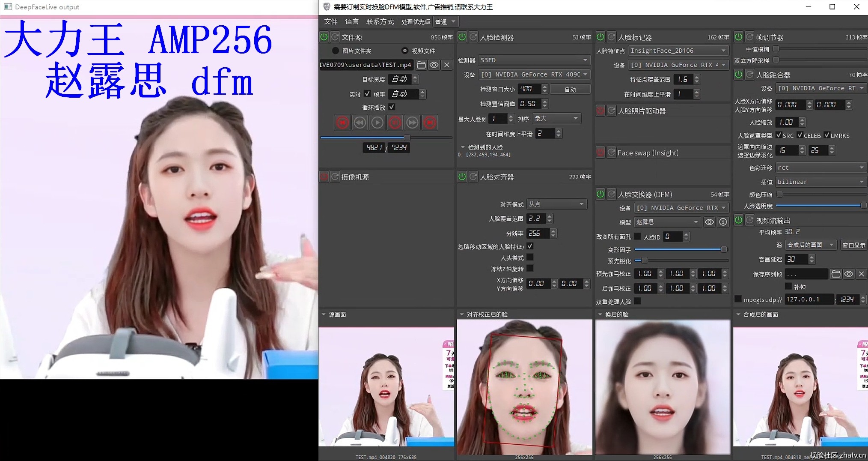Click 窗口显示 button
Viewport: 868px width, 461px height.
[853, 245]
